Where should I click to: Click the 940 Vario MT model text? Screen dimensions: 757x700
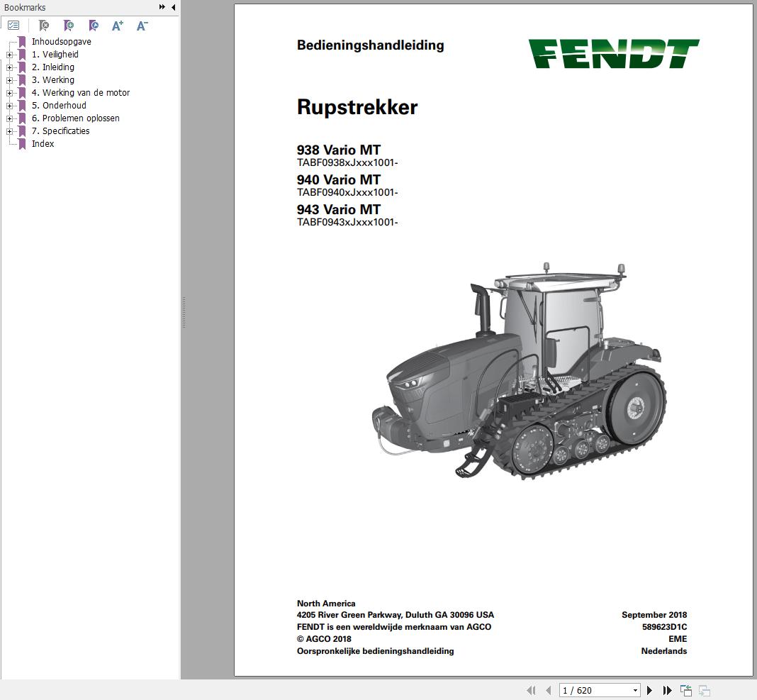[338, 179]
